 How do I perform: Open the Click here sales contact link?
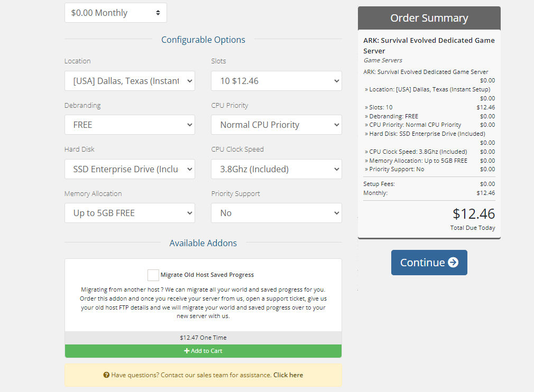(288, 375)
